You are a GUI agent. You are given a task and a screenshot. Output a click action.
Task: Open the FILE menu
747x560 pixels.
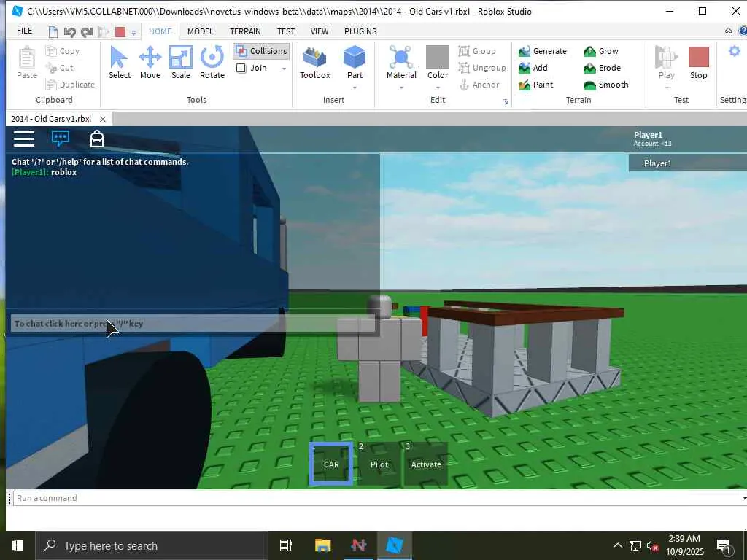[24, 31]
